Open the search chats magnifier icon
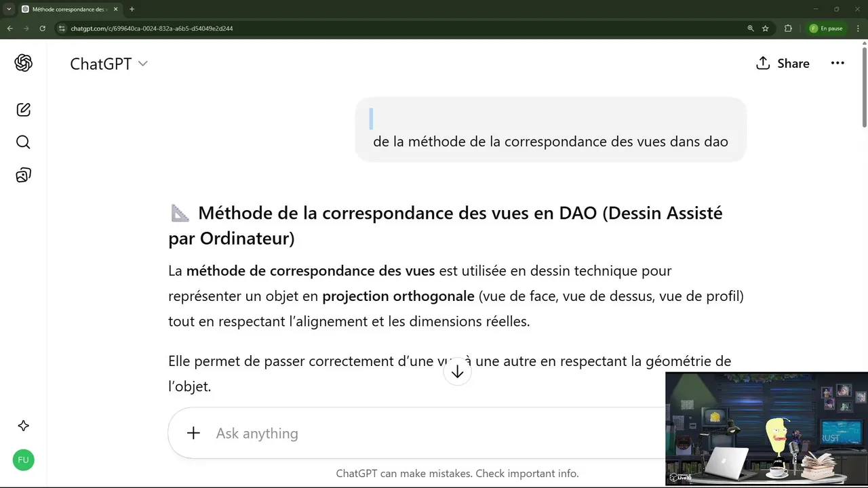Viewport: 868px width, 488px height. coord(23,142)
